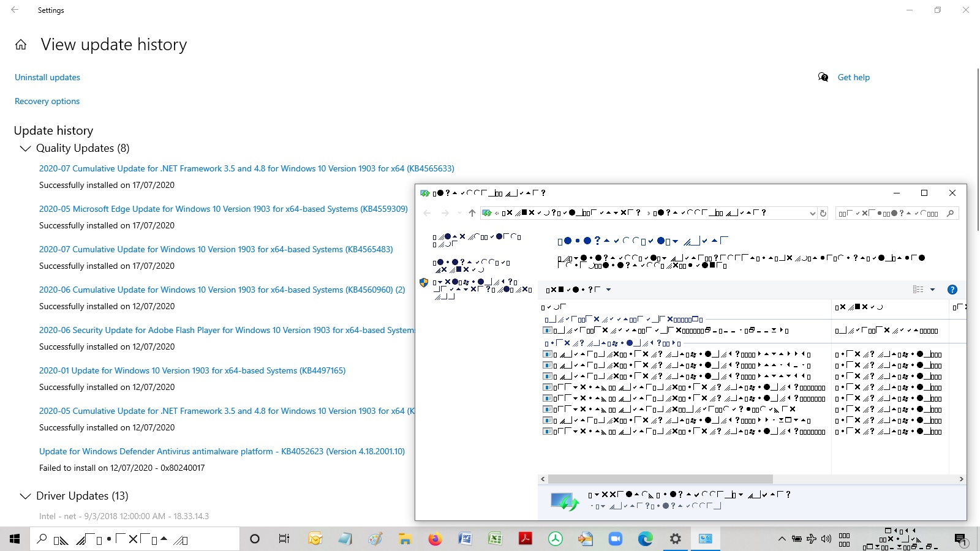This screenshot has height=551, width=980.
Task: Click the input language indicator in tray
Action: pos(844,539)
